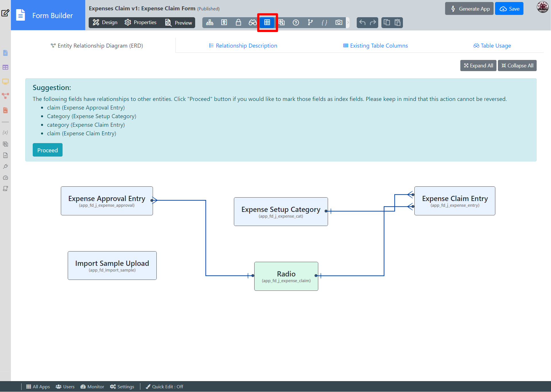Click the Save button
The image size is (551, 392).
point(509,9)
